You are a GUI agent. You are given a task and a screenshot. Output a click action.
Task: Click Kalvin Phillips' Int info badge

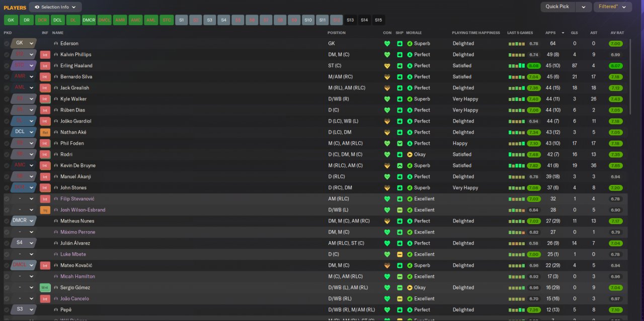[45, 55]
